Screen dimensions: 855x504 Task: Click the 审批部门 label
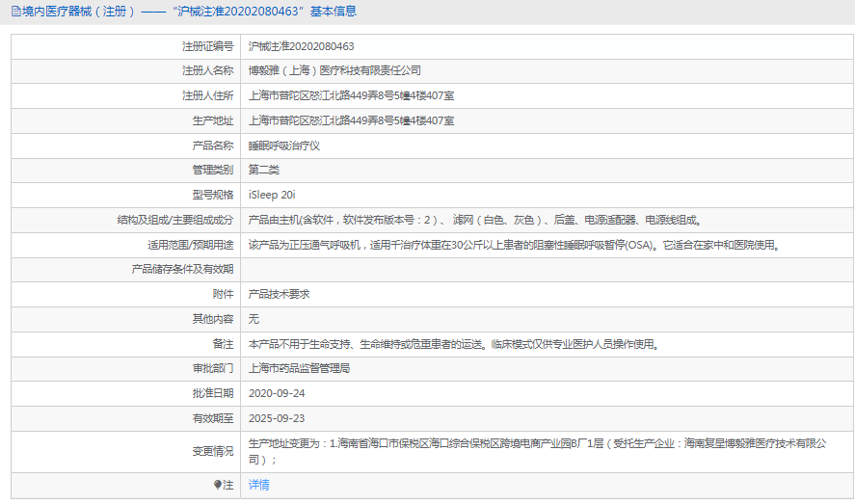213,368
